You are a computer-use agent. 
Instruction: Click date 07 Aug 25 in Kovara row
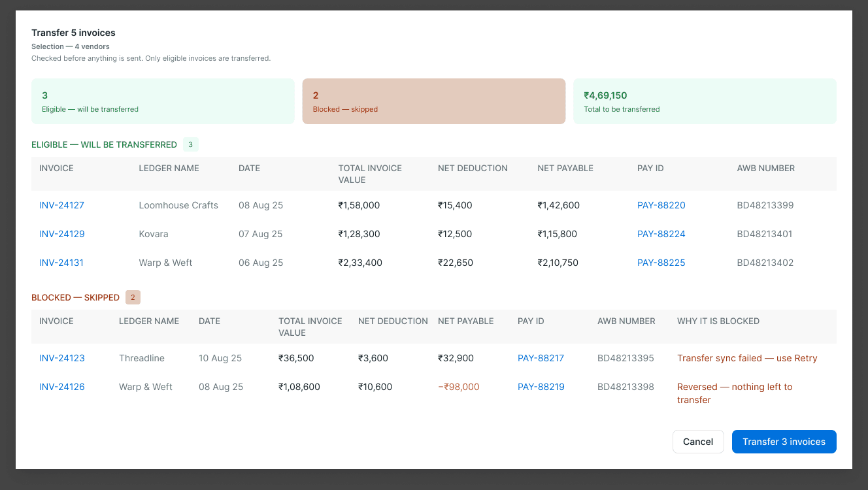point(261,234)
